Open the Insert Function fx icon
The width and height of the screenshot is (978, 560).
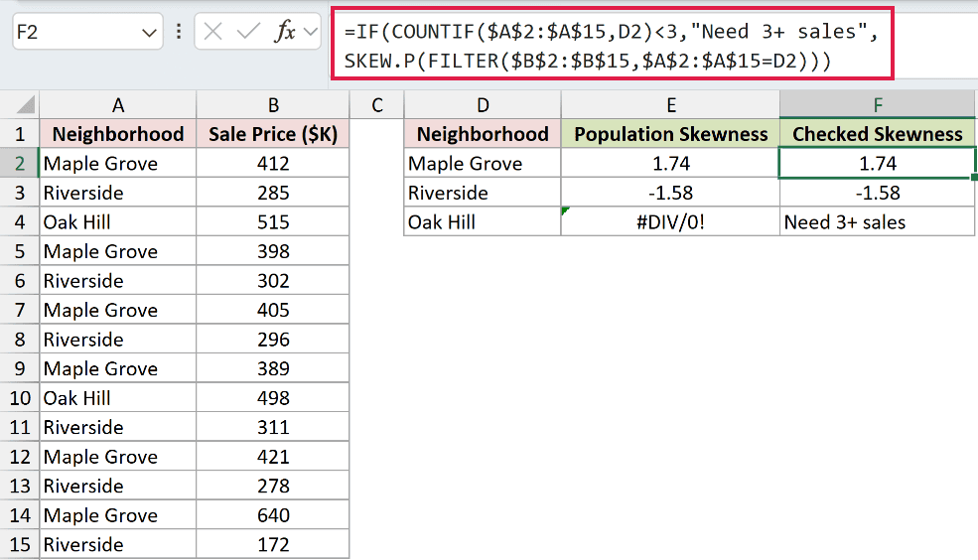pos(285,31)
